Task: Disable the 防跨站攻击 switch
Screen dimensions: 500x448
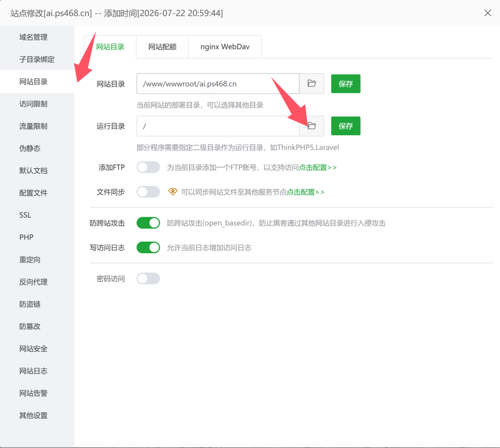Action: click(148, 223)
